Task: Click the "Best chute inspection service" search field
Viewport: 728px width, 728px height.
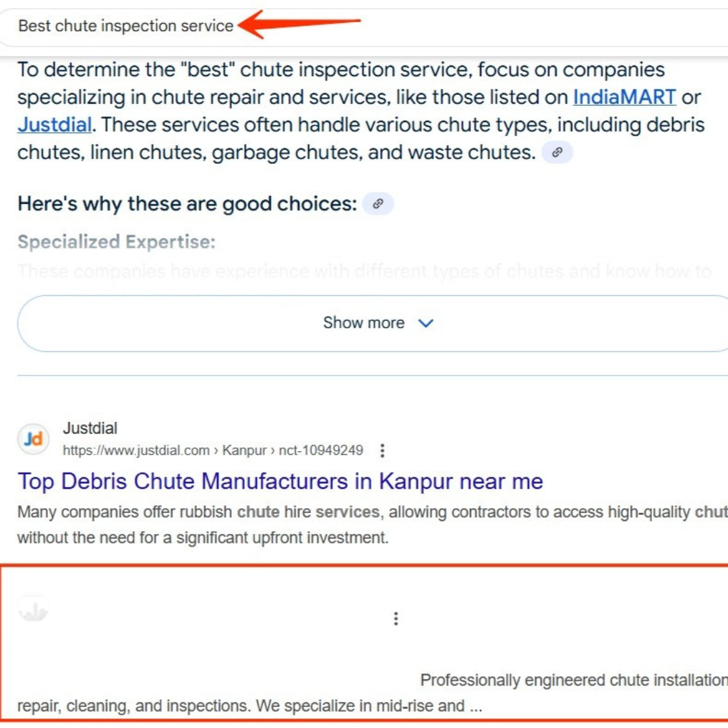Action: 125,26
